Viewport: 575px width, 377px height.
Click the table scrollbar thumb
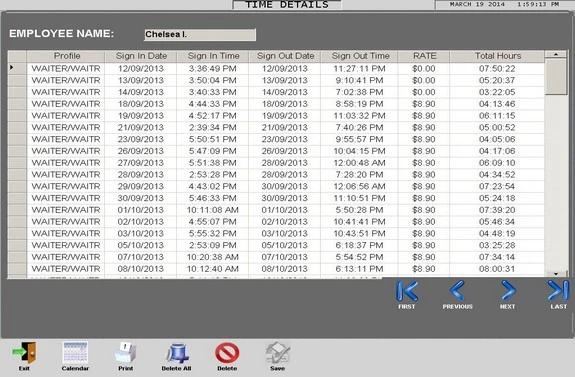556,76
